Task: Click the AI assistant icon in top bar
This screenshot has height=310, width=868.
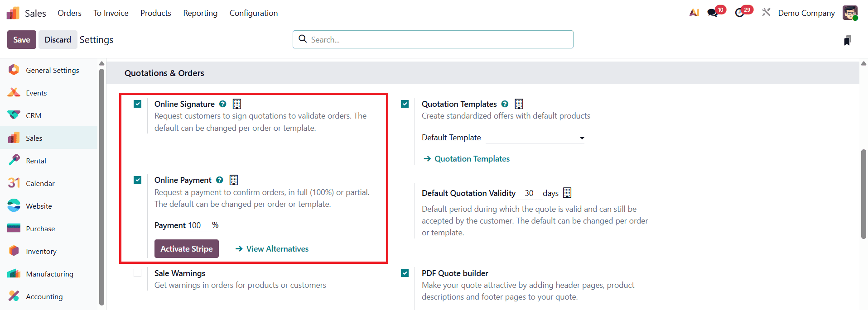Action: tap(694, 13)
